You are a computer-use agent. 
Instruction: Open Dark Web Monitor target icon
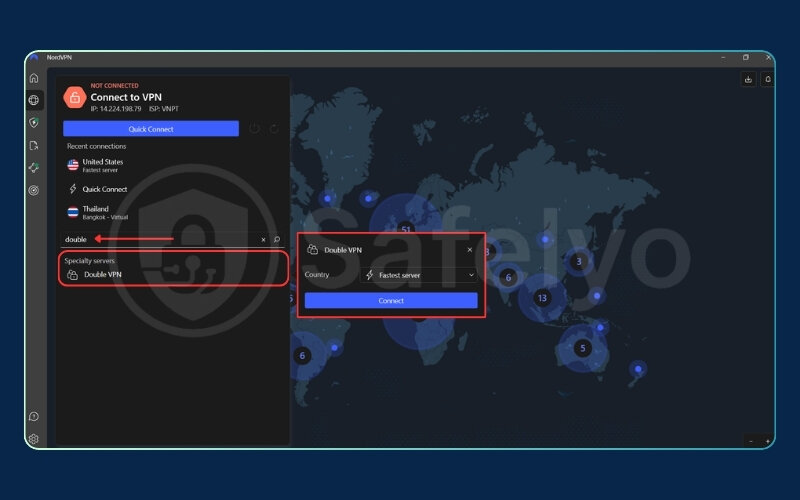(x=34, y=190)
